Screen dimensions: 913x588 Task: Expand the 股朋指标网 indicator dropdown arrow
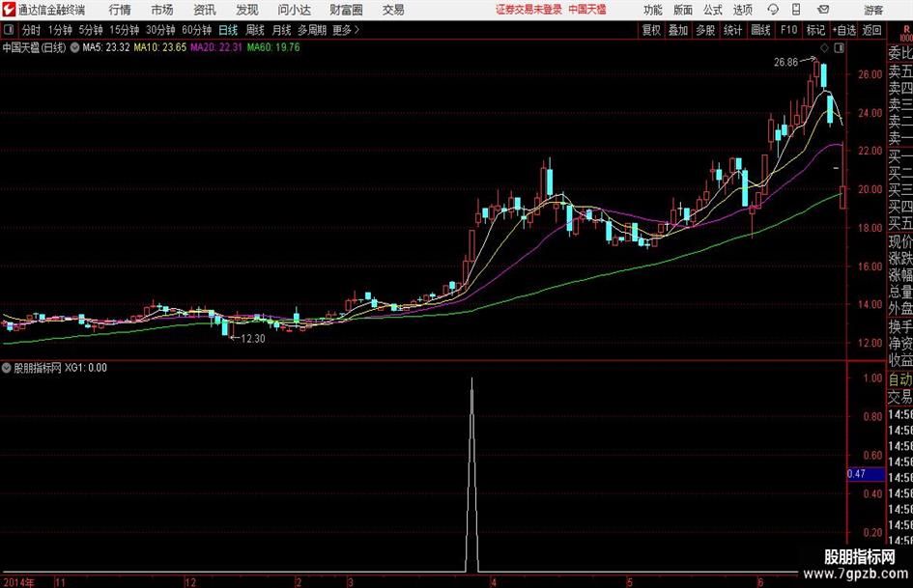(x=7, y=368)
